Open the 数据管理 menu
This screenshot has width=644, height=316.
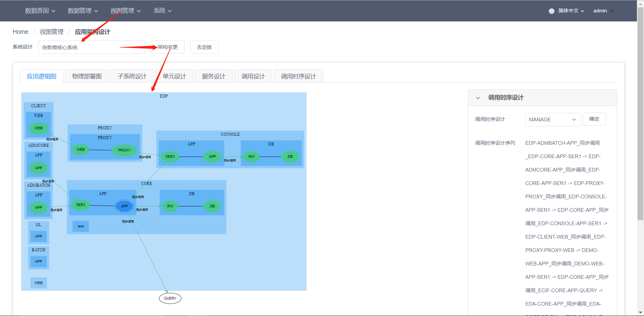tap(83, 11)
